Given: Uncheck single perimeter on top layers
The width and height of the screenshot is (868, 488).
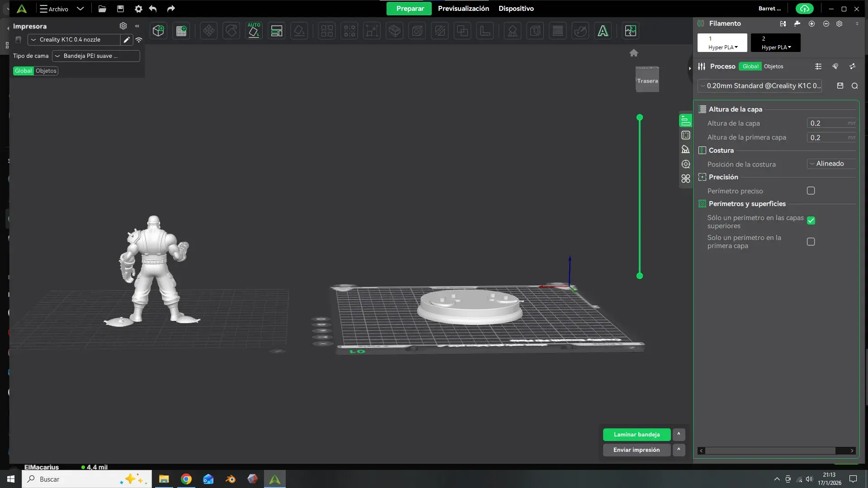Looking at the screenshot, I should 811,221.
